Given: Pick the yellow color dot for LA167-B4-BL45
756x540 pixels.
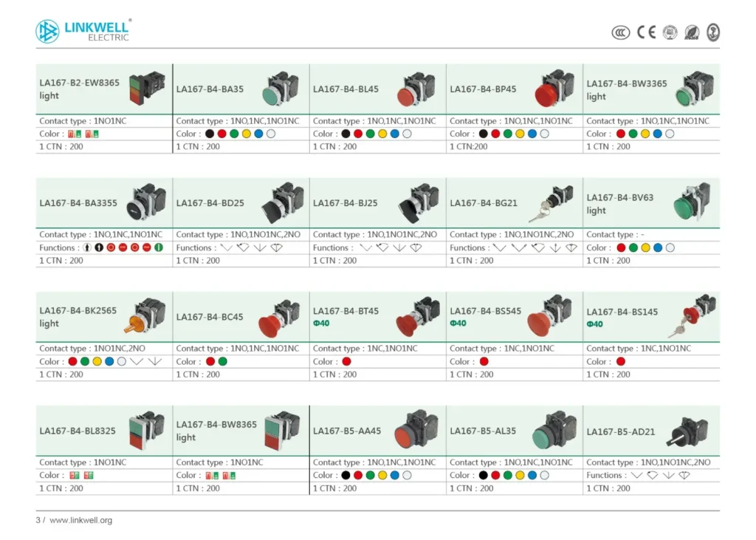Looking at the screenshot, I should point(382,134).
